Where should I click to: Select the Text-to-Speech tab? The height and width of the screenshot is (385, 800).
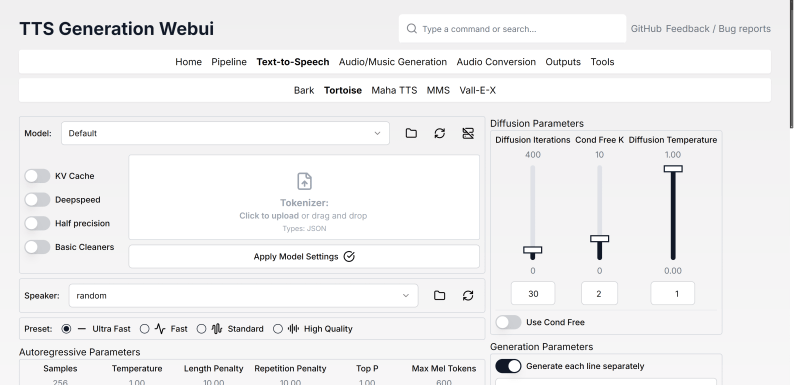click(293, 62)
